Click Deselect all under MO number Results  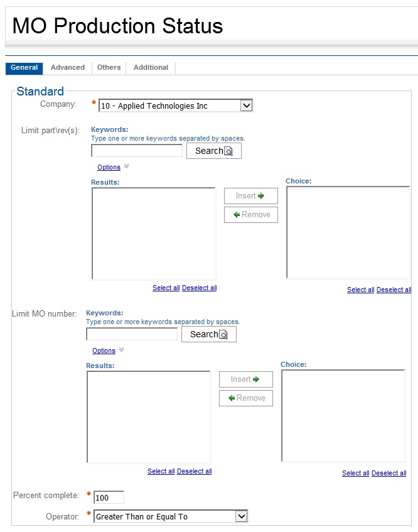(x=195, y=472)
